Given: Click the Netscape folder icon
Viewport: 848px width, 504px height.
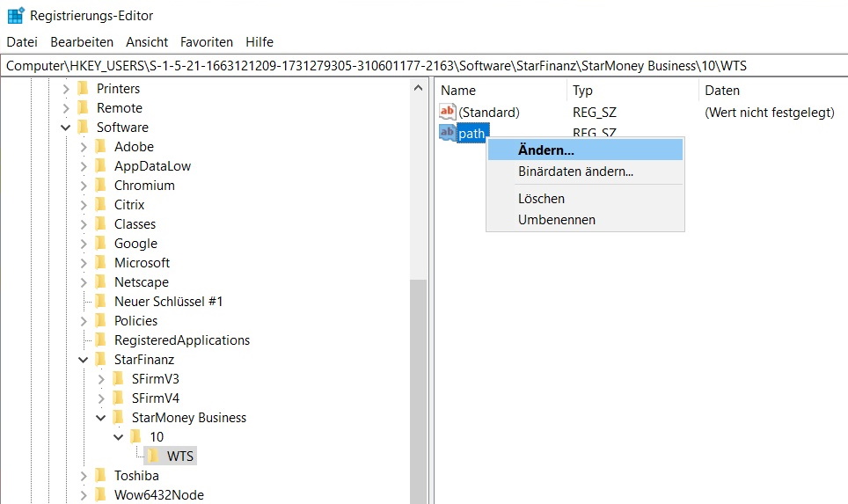Looking at the screenshot, I should tap(100, 282).
